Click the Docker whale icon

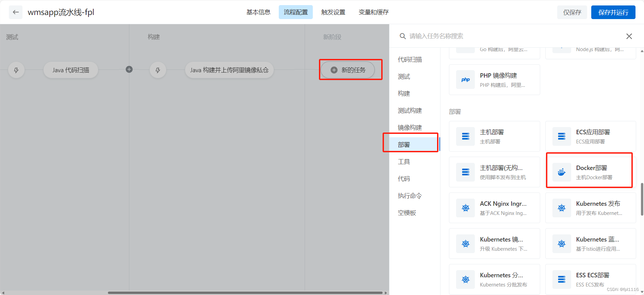click(562, 172)
